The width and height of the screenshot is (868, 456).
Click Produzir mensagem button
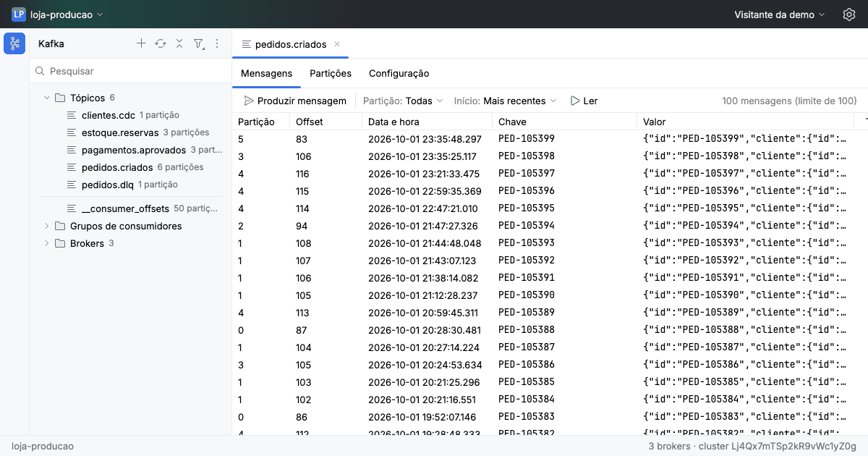(295, 101)
